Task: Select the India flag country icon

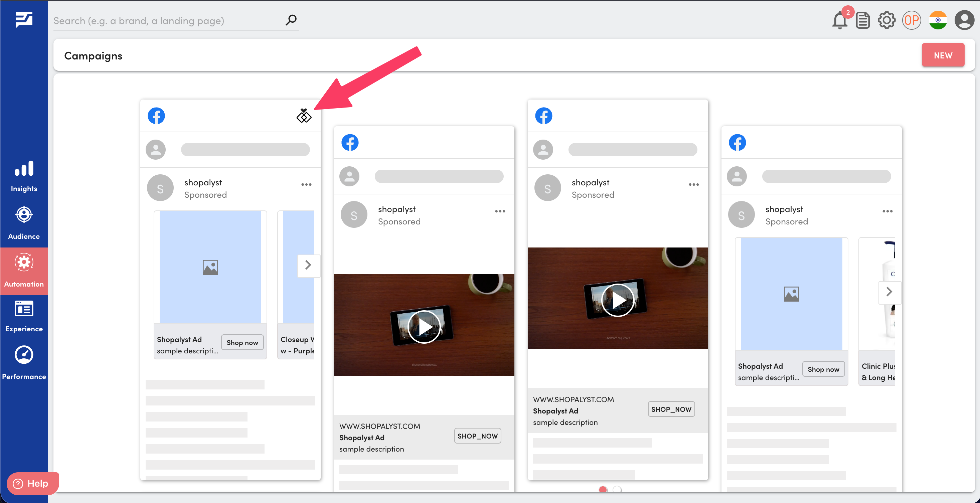Action: click(x=937, y=21)
